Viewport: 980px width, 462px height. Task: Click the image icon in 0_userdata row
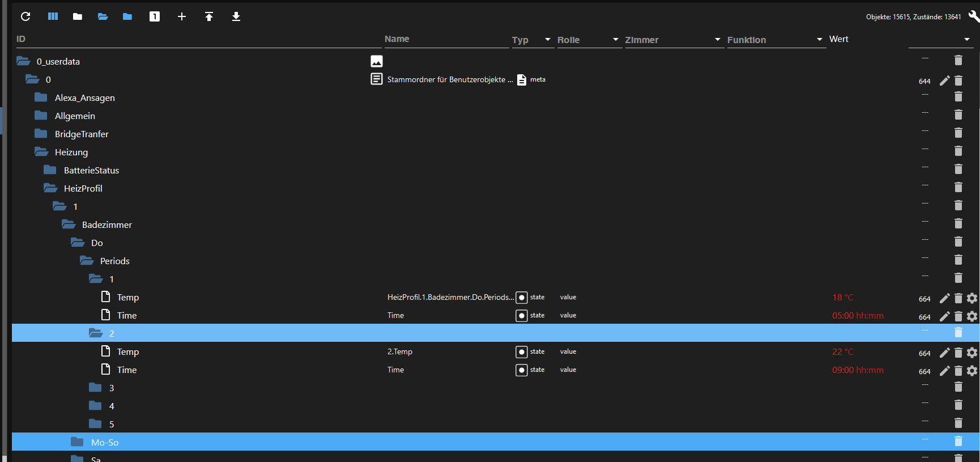[377, 61]
